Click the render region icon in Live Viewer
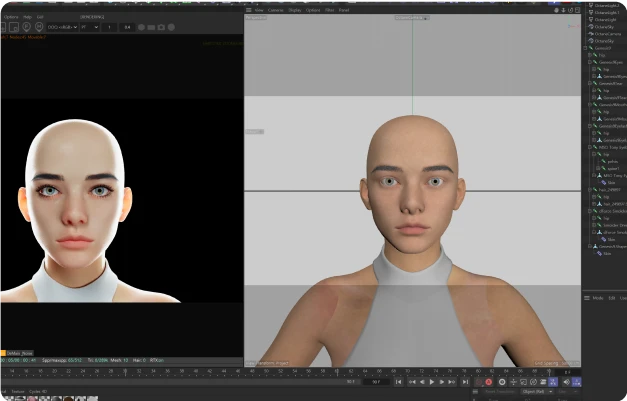Image resolution: width=627 pixels, height=401 pixels. tap(14, 27)
